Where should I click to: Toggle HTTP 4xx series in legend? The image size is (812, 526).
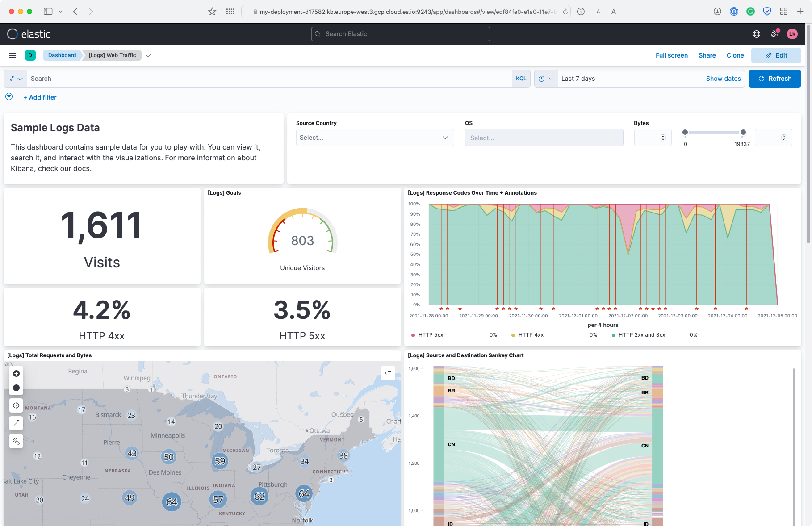(x=530, y=335)
